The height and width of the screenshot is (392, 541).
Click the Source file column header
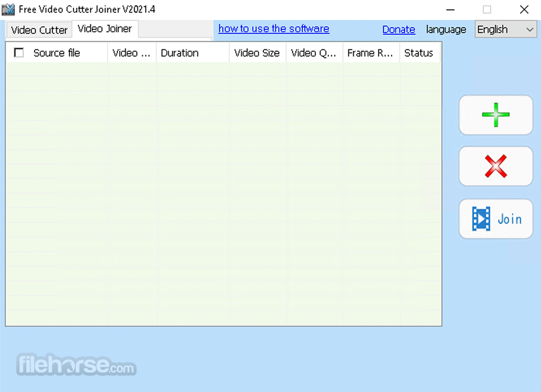click(57, 53)
